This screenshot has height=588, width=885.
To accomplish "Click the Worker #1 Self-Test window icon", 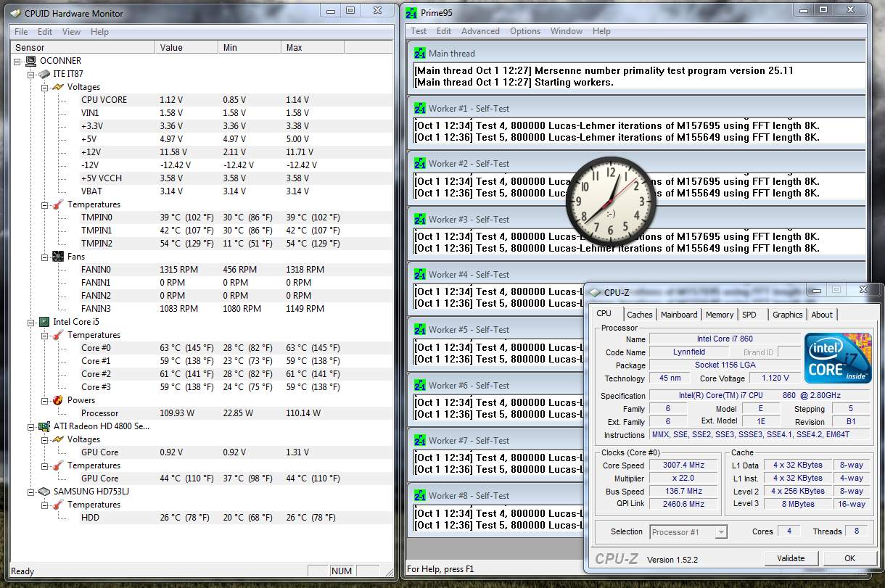I will [420, 108].
